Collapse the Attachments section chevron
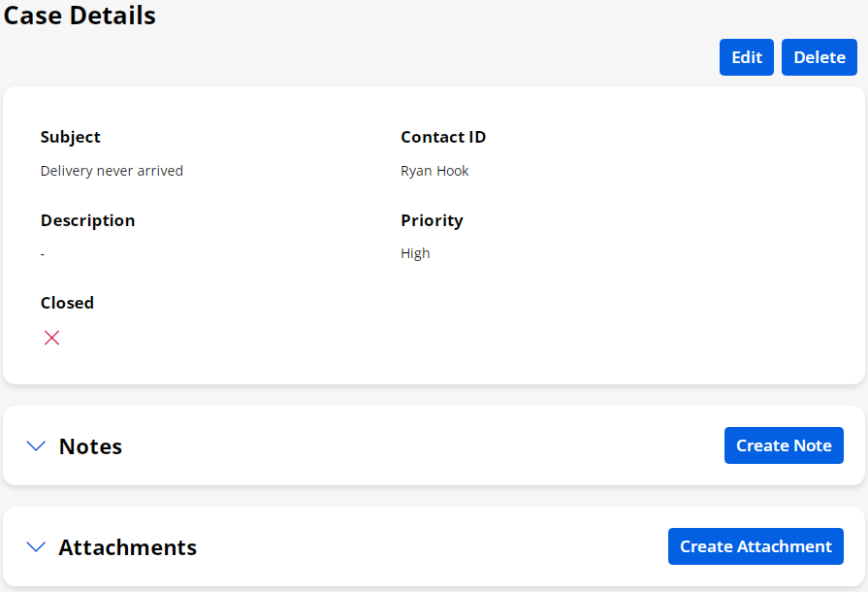868x592 pixels. 36,547
